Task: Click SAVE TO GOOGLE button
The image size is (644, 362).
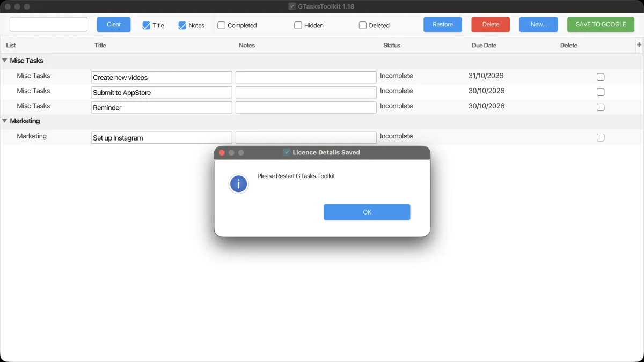Action: [601, 25]
